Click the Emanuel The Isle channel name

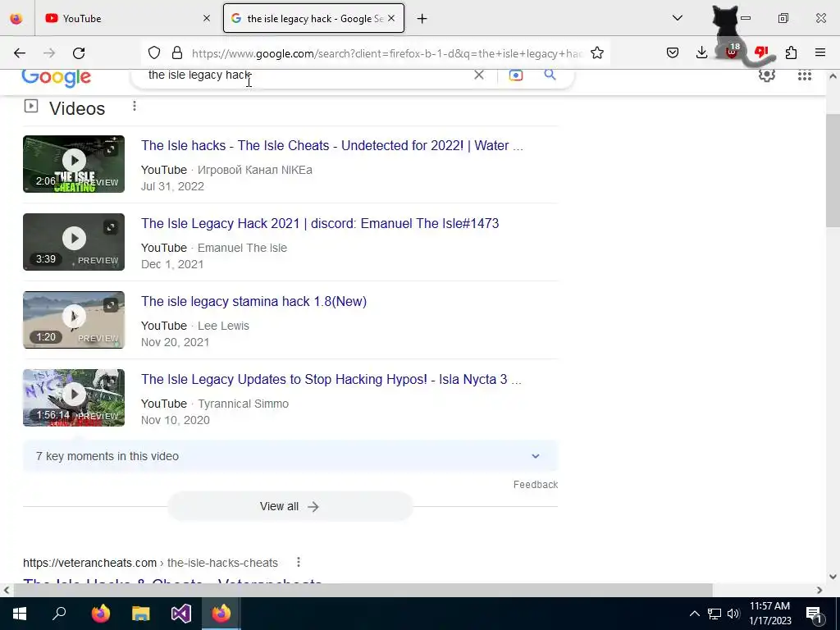click(242, 248)
